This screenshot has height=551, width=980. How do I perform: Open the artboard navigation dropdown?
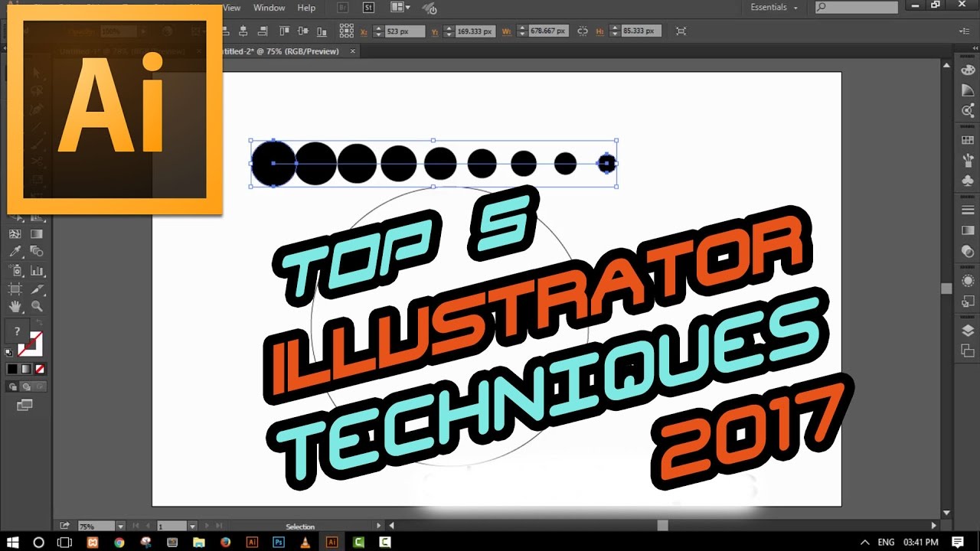click(192, 527)
